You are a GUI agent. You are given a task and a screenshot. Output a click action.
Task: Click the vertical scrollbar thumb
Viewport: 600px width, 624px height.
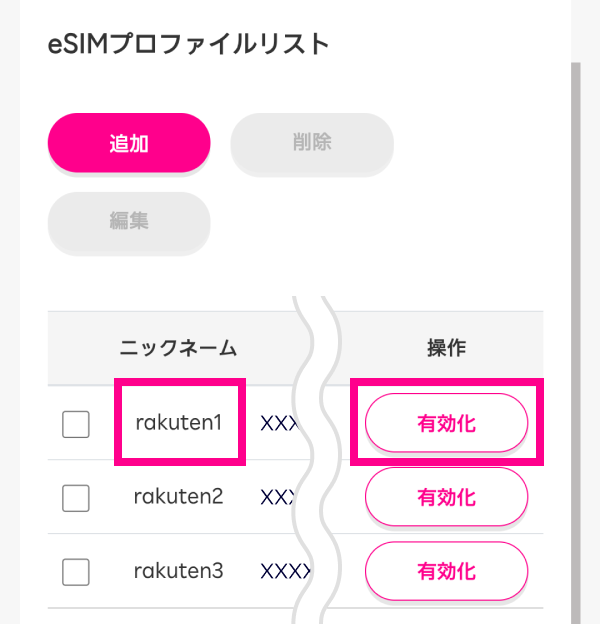point(574,340)
